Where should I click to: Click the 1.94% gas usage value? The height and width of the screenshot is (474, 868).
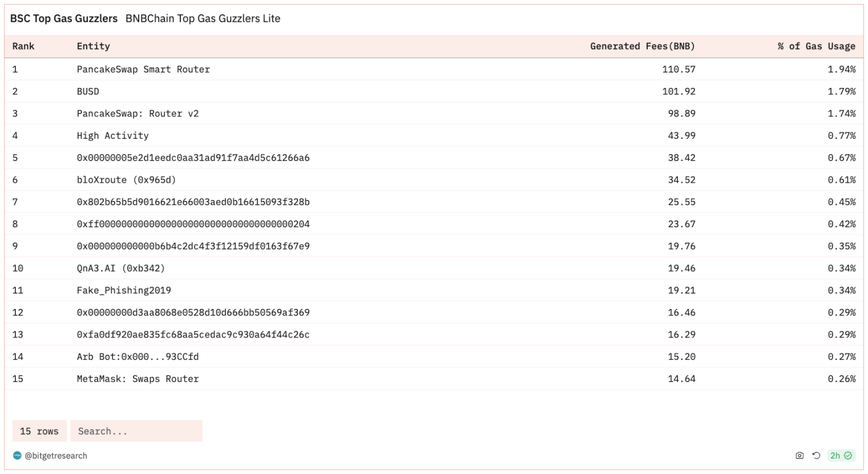coord(842,69)
